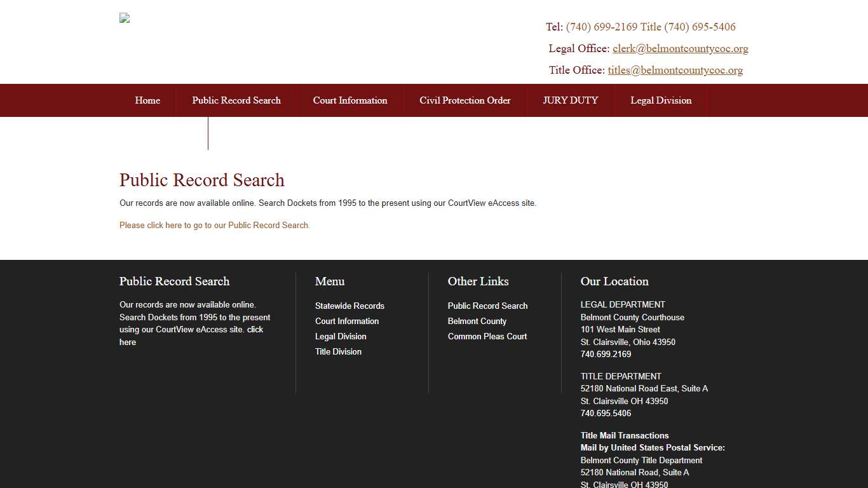Open Statewide Records under footer Menu

[349, 306]
